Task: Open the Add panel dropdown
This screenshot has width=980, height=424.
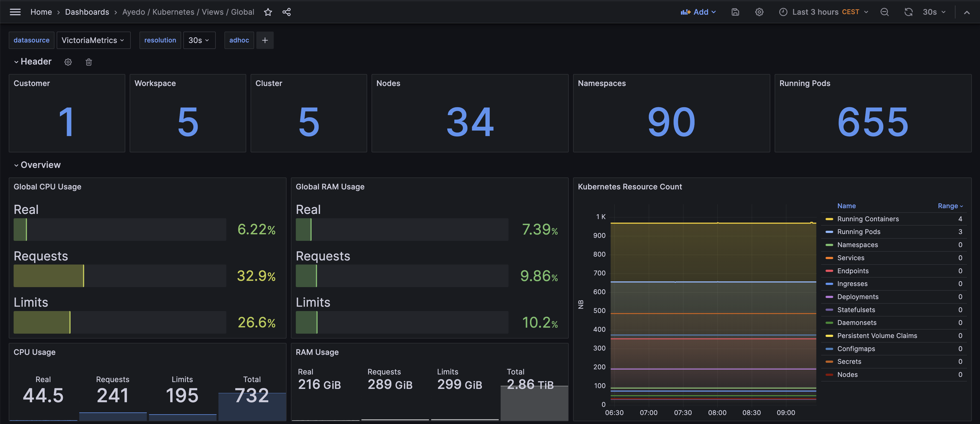Action: [x=698, y=12]
